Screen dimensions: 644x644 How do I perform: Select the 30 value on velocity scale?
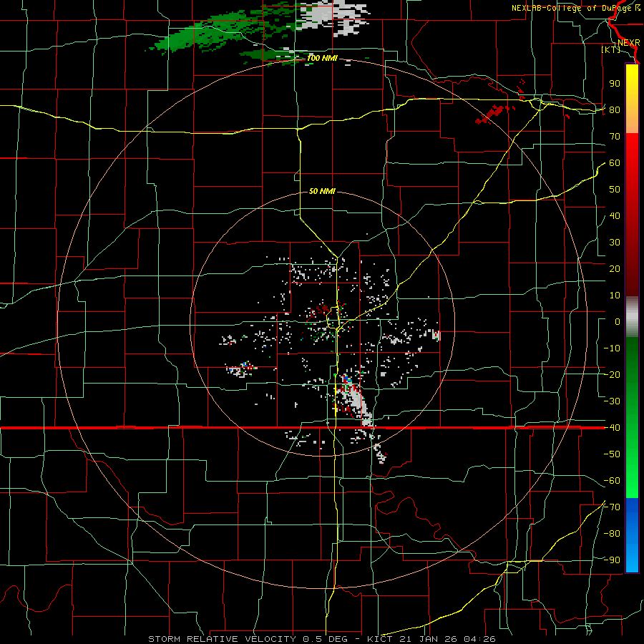pyautogui.click(x=615, y=243)
